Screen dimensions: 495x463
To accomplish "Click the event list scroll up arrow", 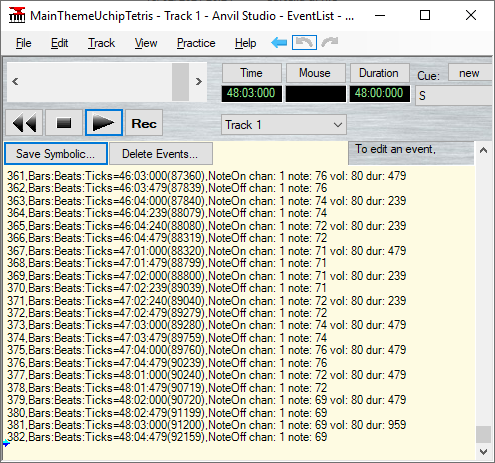I will (x=483, y=151).
